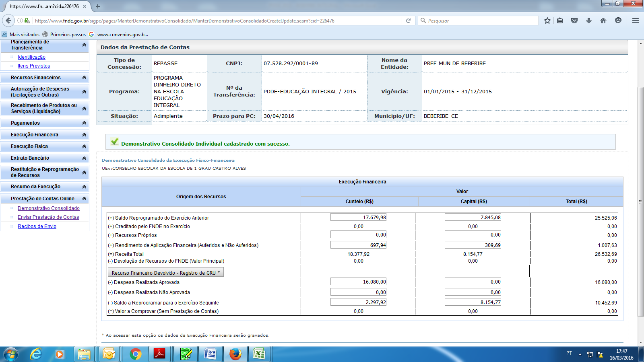The width and height of the screenshot is (644, 362).
Task: Save the page to Pocket icon
Action: pos(574,21)
